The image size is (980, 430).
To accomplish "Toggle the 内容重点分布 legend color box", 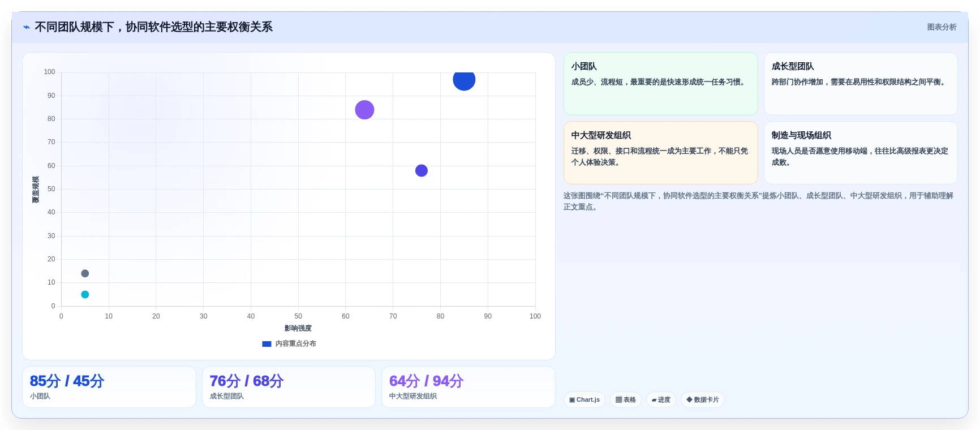I will click(267, 344).
